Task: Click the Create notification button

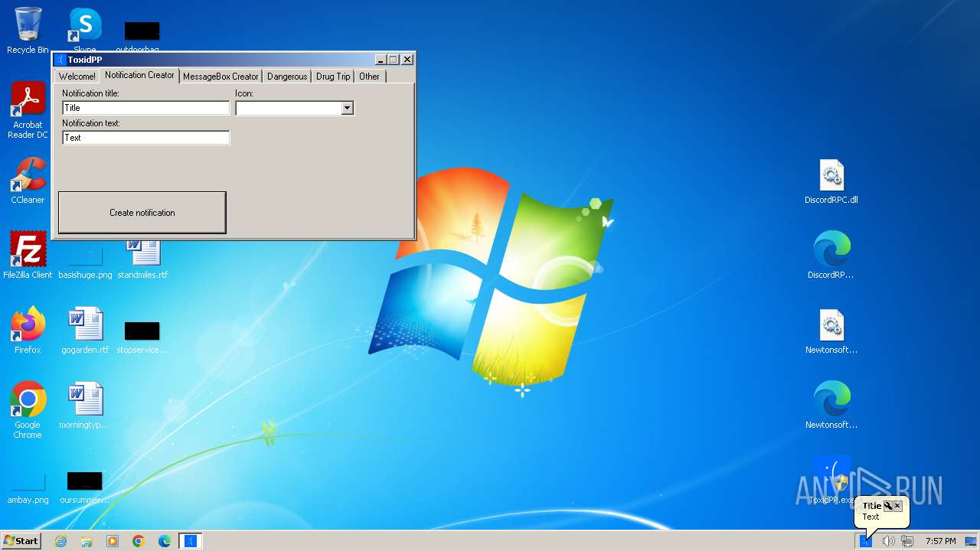Action: [142, 213]
